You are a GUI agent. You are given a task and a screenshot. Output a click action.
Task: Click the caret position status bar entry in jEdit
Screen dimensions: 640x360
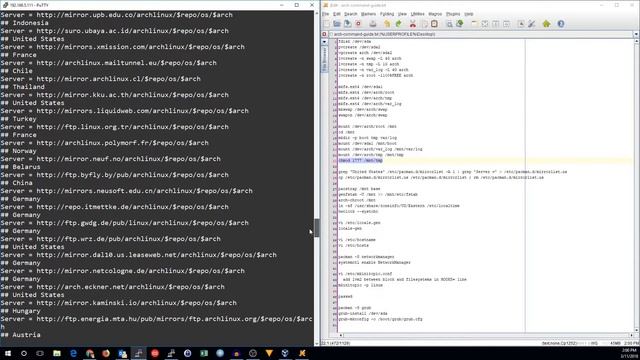(x=336, y=343)
